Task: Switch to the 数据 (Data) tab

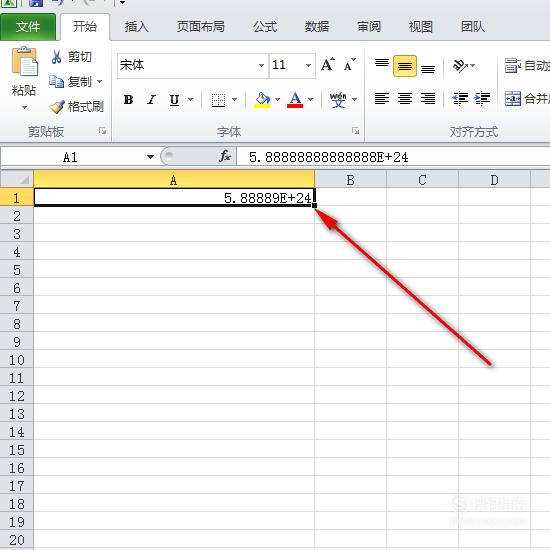Action: 317,27
